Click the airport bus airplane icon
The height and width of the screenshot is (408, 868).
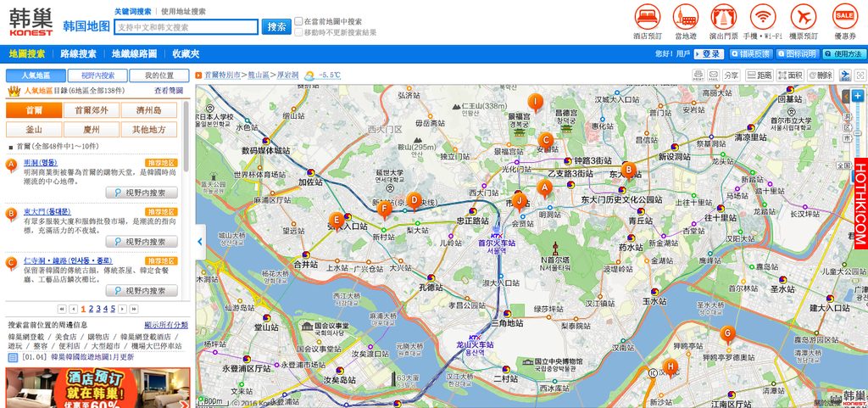click(x=845, y=75)
